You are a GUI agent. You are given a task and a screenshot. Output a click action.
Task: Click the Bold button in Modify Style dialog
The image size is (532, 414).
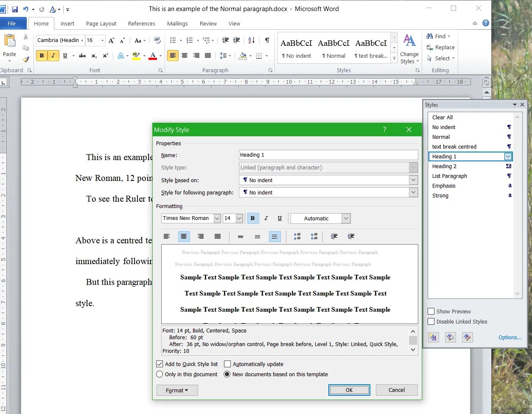tap(253, 218)
